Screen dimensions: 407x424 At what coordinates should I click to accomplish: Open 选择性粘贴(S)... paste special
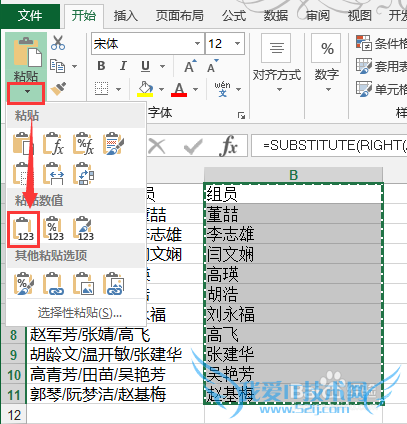pos(80,313)
